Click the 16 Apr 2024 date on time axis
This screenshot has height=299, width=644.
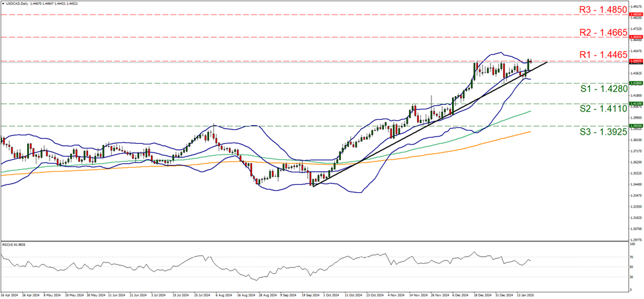click(x=9, y=296)
